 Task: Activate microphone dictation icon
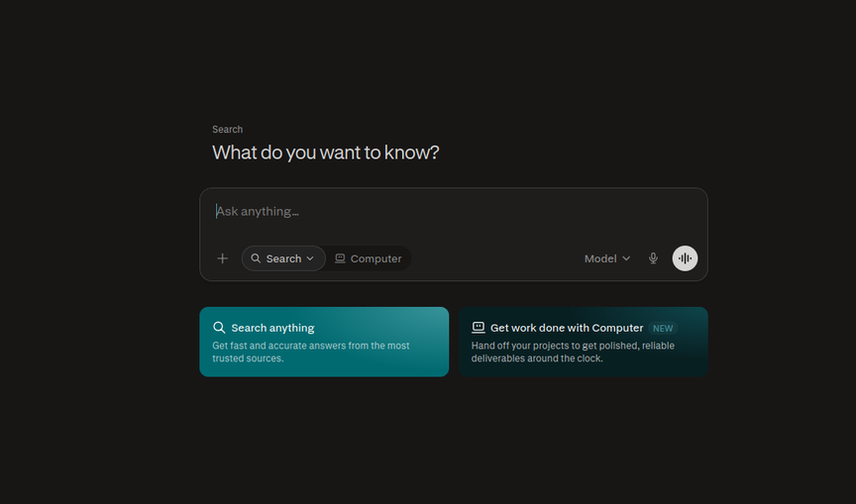(653, 258)
